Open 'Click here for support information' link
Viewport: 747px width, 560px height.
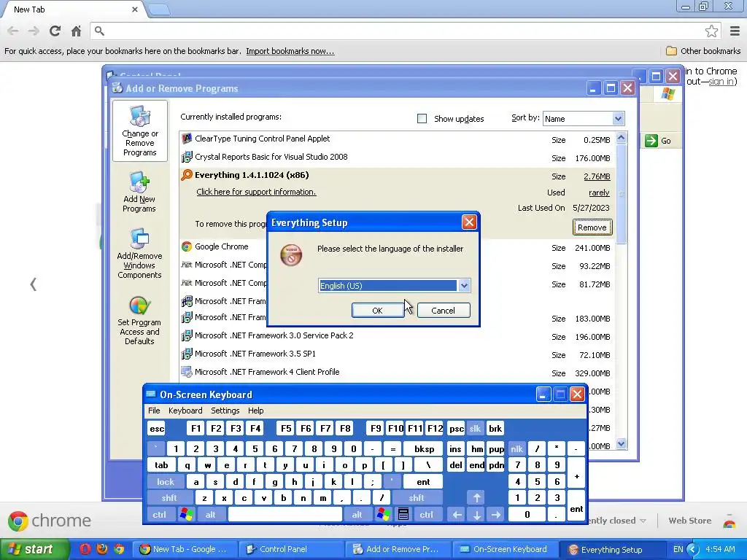[x=256, y=192]
